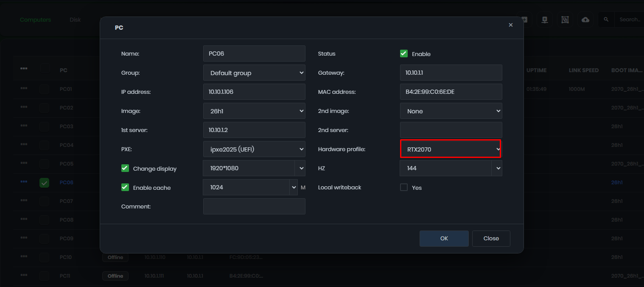Viewport: 644px width, 287px height.
Task: Click OK to save PC settings
Action: [444, 238]
